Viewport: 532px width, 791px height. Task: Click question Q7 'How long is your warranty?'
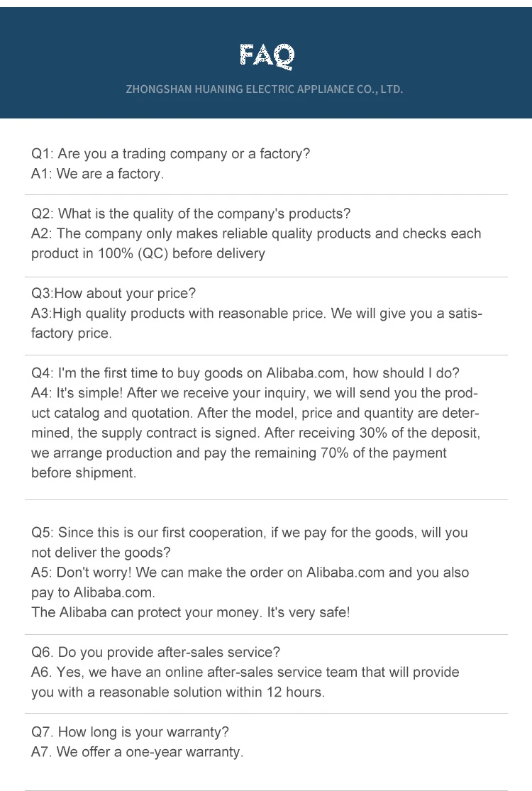pyautogui.click(x=130, y=732)
